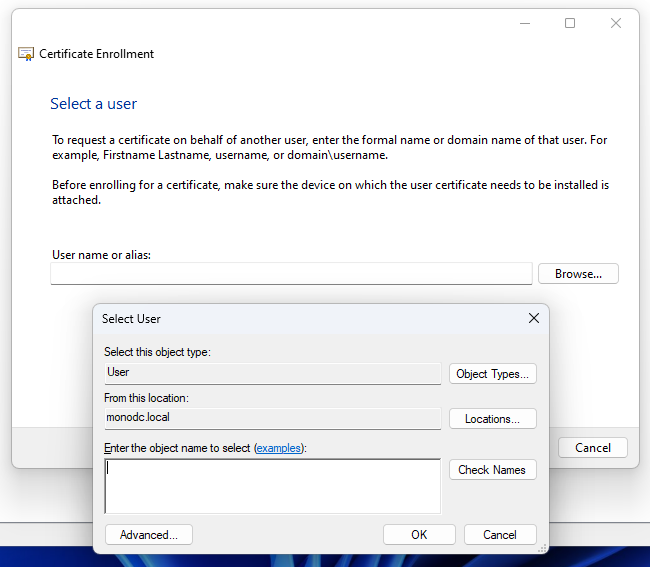Maximize the Certificate Enrollment window
The image size is (650, 567).
(570, 23)
